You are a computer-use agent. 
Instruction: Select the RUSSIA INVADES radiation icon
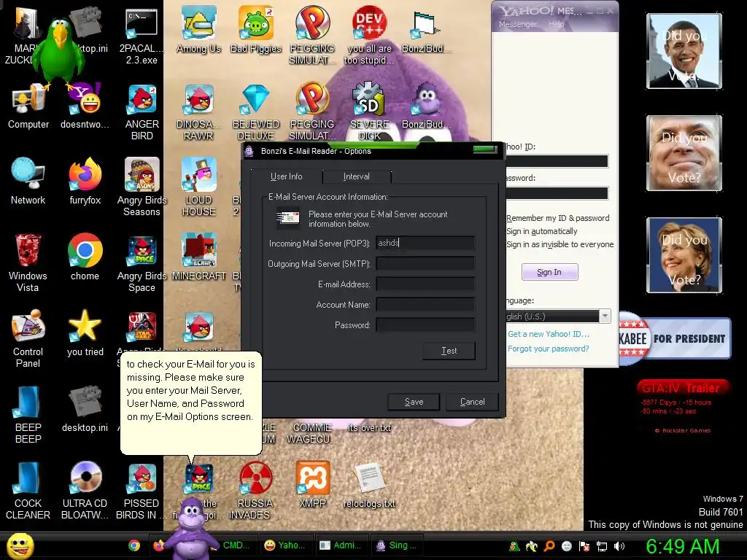pos(255,491)
